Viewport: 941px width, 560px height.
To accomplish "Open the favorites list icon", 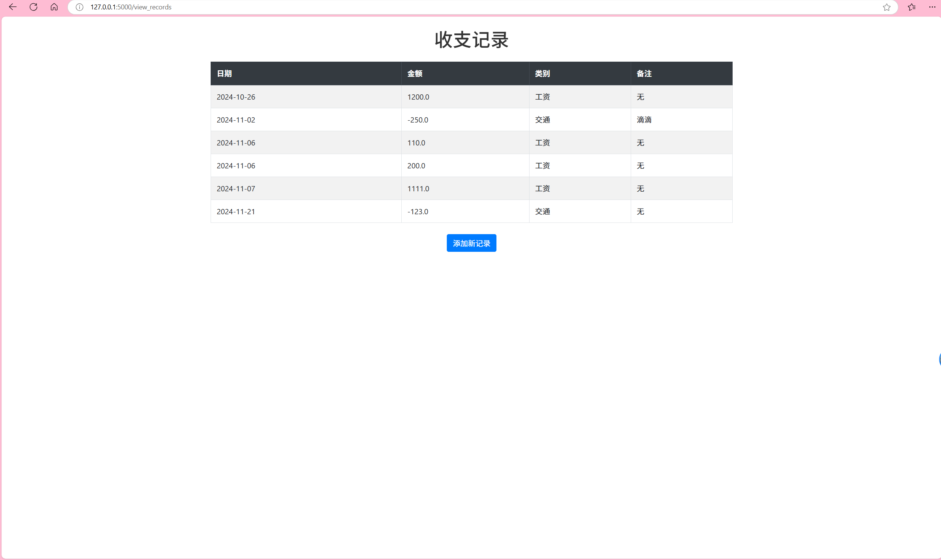I will pos(912,7).
